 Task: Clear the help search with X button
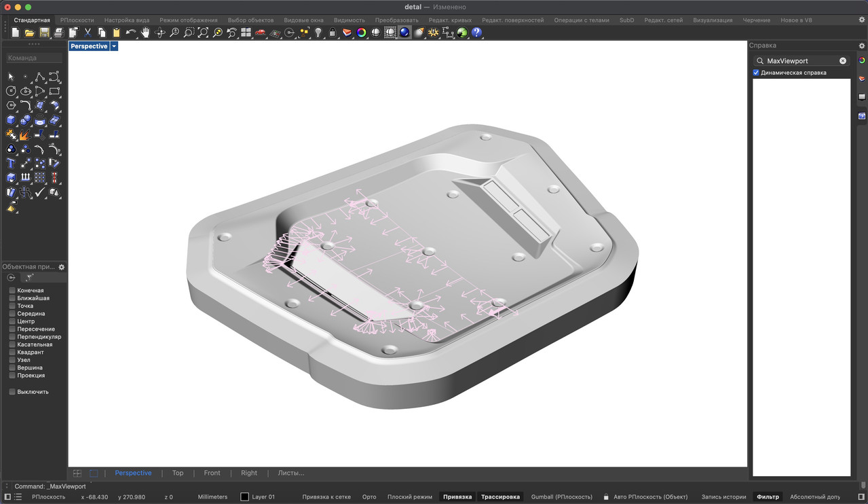[x=843, y=60]
